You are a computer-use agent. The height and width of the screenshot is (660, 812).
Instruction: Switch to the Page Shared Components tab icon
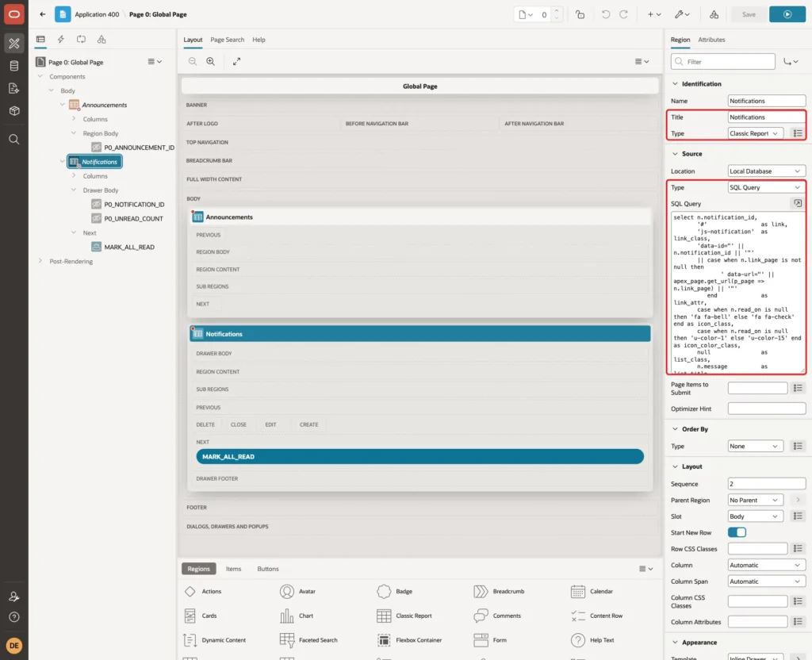point(101,40)
